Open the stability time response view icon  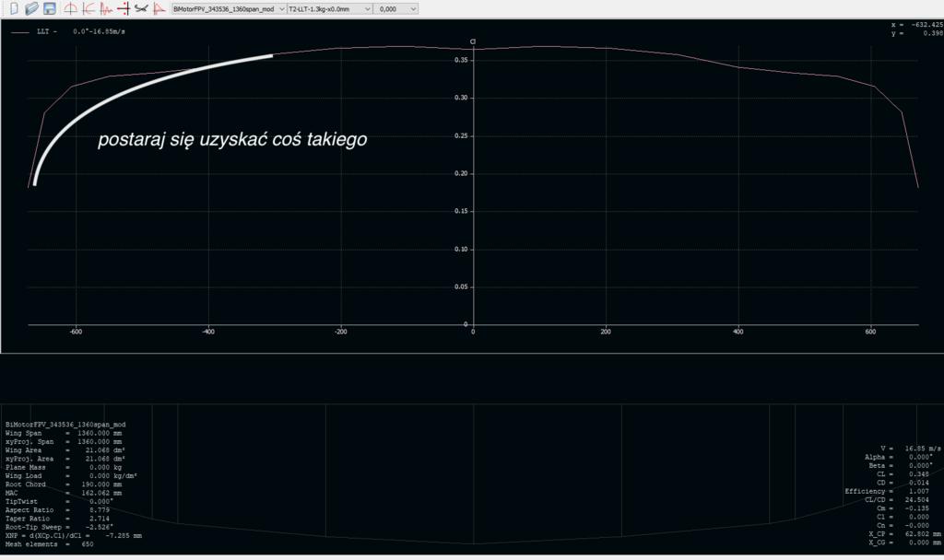pyautogui.click(x=106, y=8)
